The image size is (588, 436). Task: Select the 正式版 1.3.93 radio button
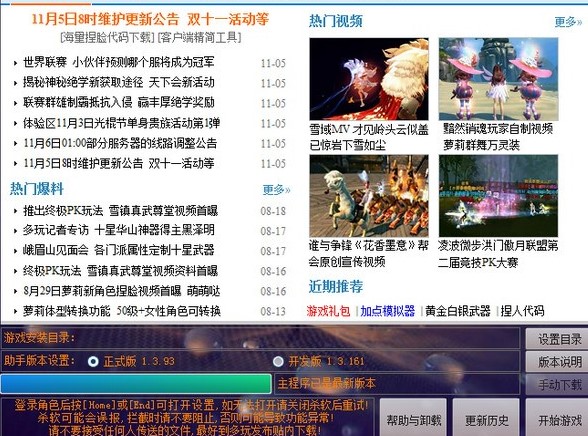(x=93, y=361)
